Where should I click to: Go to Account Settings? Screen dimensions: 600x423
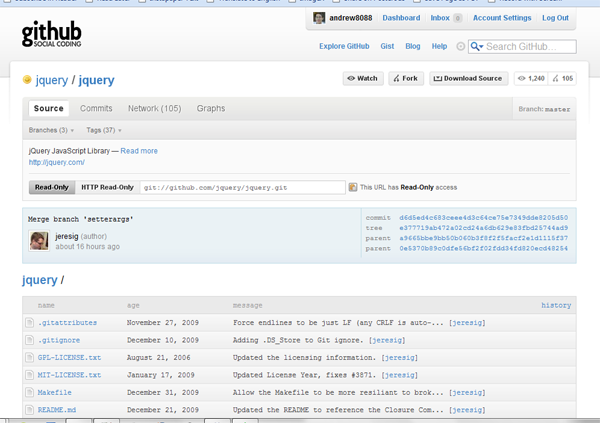coord(502,18)
